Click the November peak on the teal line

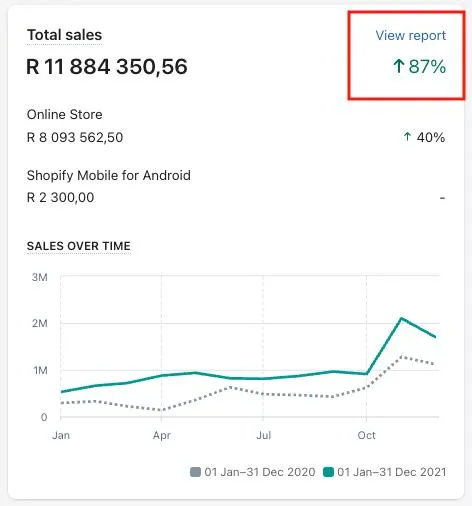(402, 318)
